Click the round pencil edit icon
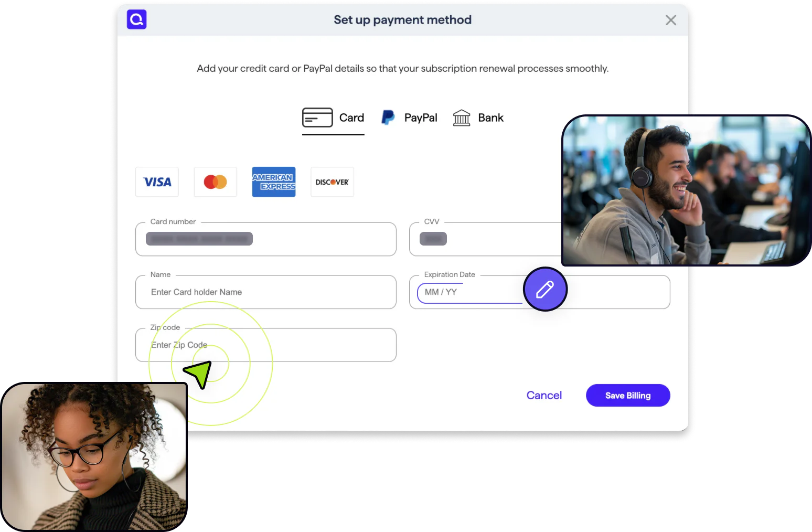This screenshot has width=812, height=532. click(545, 289)
